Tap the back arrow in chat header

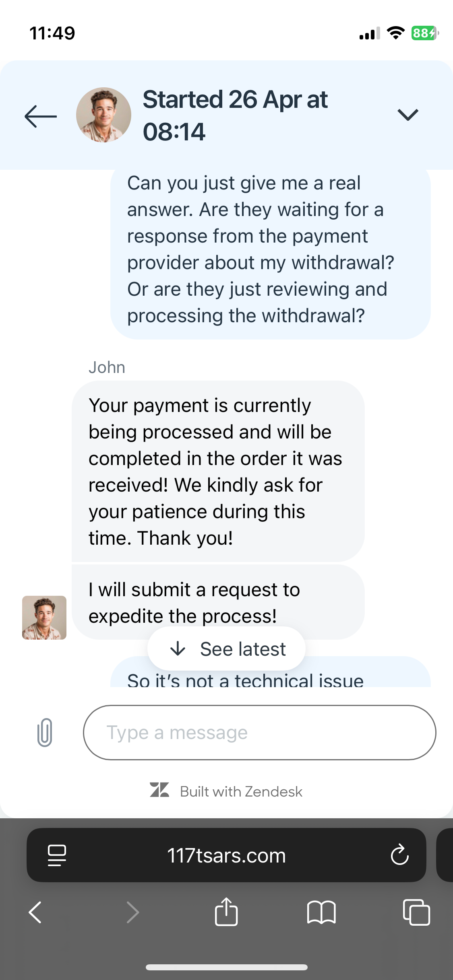coord(41,116)
